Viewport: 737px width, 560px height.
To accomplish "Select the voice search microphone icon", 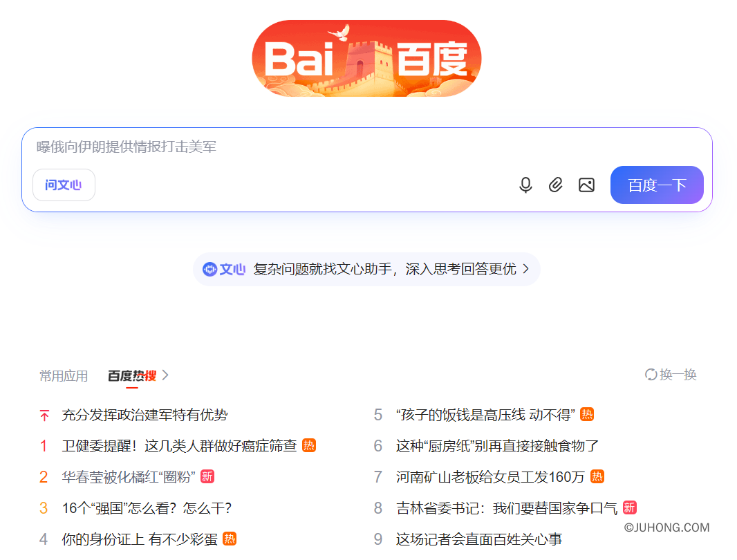I will (525, 185).
